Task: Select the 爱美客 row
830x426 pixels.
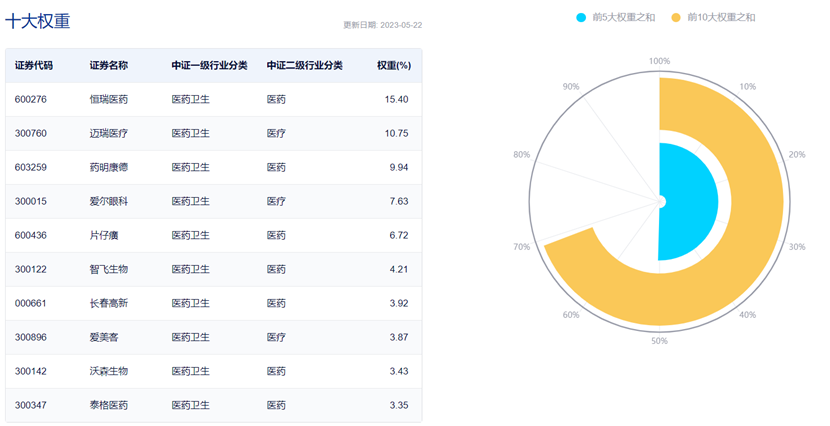Action: pyautogui.click(x=103, y=337)
